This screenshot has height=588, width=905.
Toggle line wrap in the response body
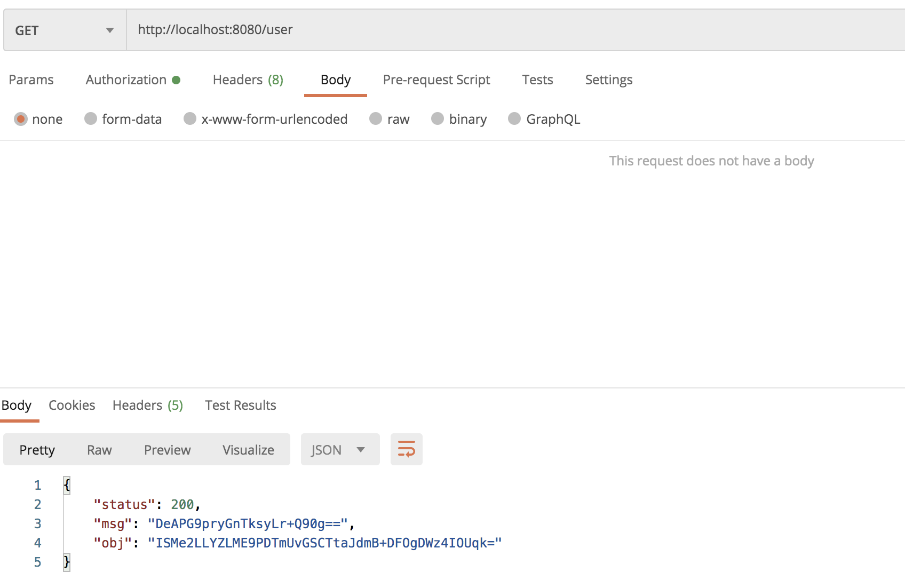click(406, 449)
